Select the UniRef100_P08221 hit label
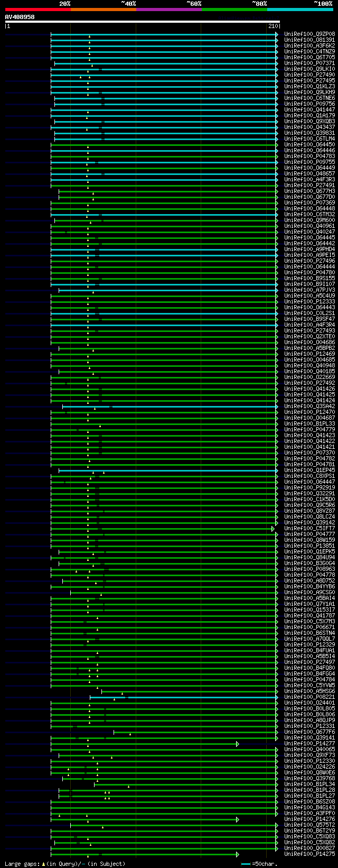338x868 pixels. [x=309, y=697]
